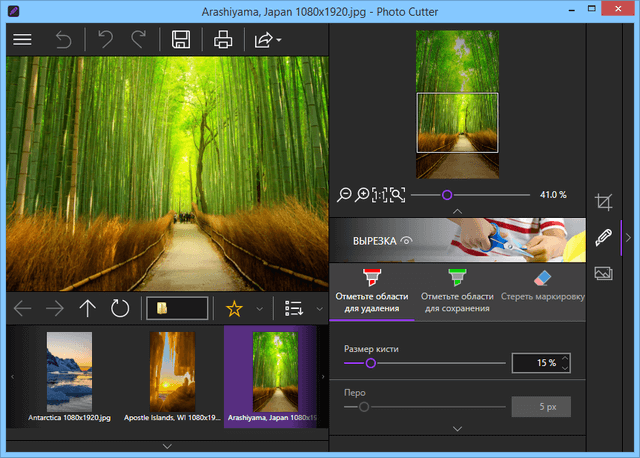Viewport: 640px width, 458px height.
Task: Undo the last action
Action: point(105,40)
